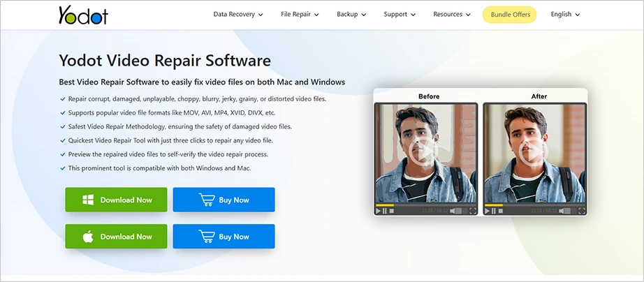Click the checkmark beside 'Supports popular'
This screenshot has height=282, width=644.
click(x=62, y=112)
